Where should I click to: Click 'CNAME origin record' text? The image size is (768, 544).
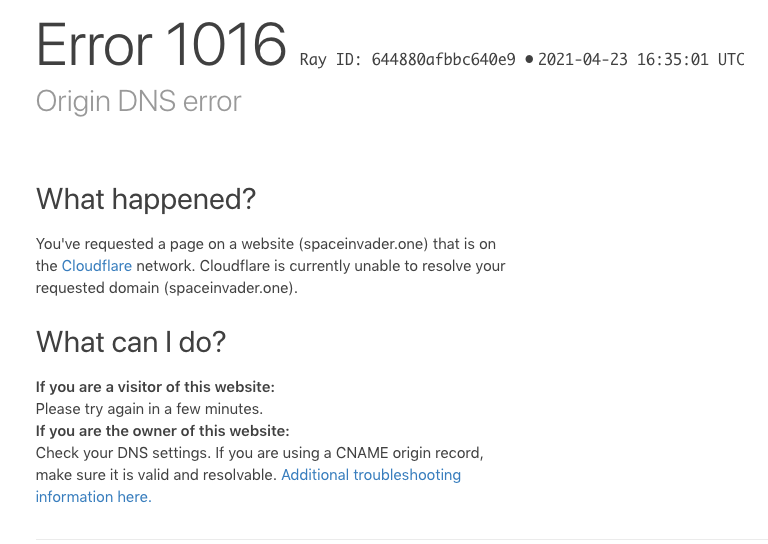pyautogui.click(x=409, y=453)
